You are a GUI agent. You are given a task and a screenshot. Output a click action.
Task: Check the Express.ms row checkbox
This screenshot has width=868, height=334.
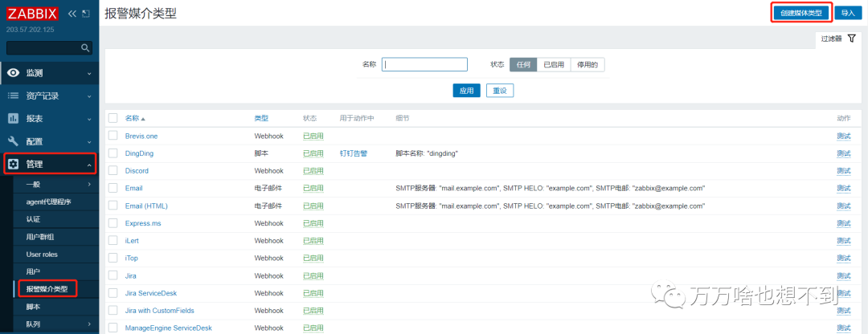(x=113, y=223)
